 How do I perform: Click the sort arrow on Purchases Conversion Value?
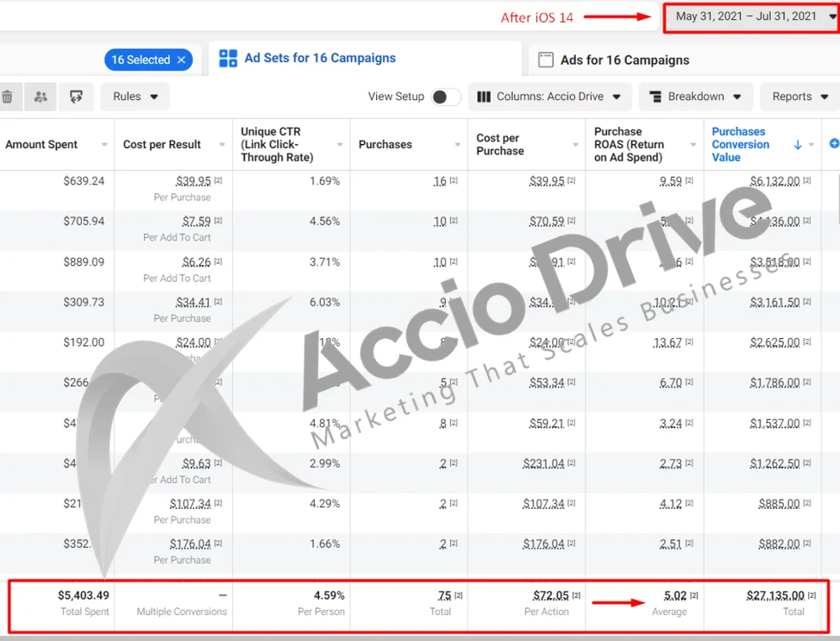coord(797,145)
